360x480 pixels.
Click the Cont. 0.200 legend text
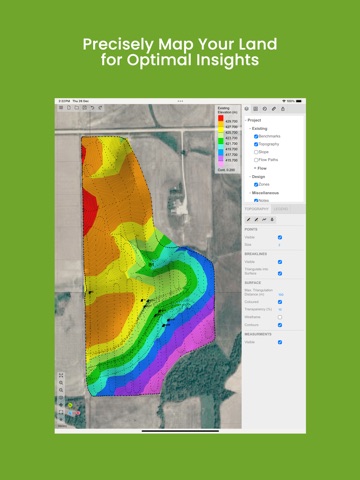226,170
